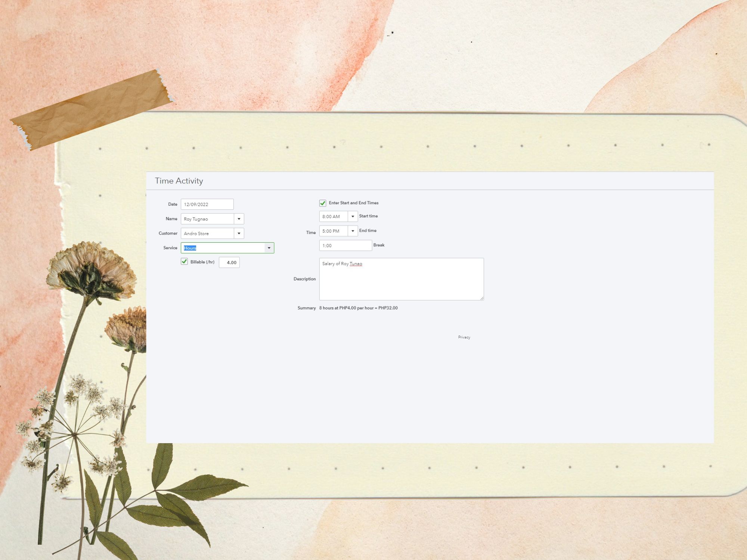Click the billable rate field showing 4.00
Image resolution: width=747 pixels, height=560 pixels.
pos(229,262)
